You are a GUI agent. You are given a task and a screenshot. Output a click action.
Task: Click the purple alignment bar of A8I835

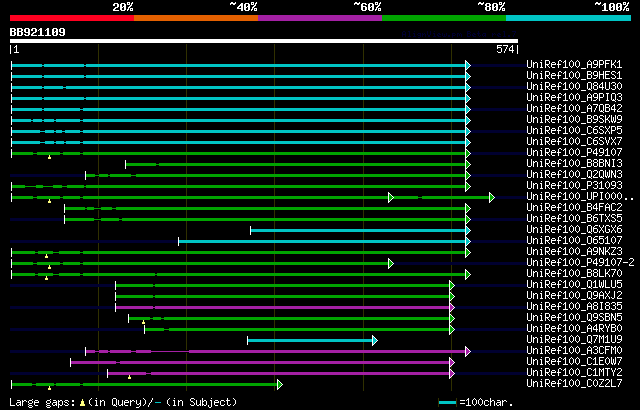[x=282, y=307]
